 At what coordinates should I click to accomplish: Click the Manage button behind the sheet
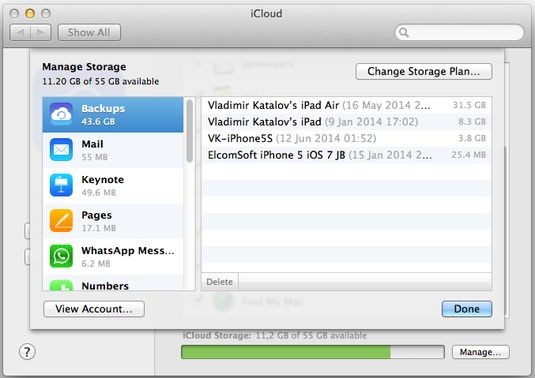click(480, 352)
